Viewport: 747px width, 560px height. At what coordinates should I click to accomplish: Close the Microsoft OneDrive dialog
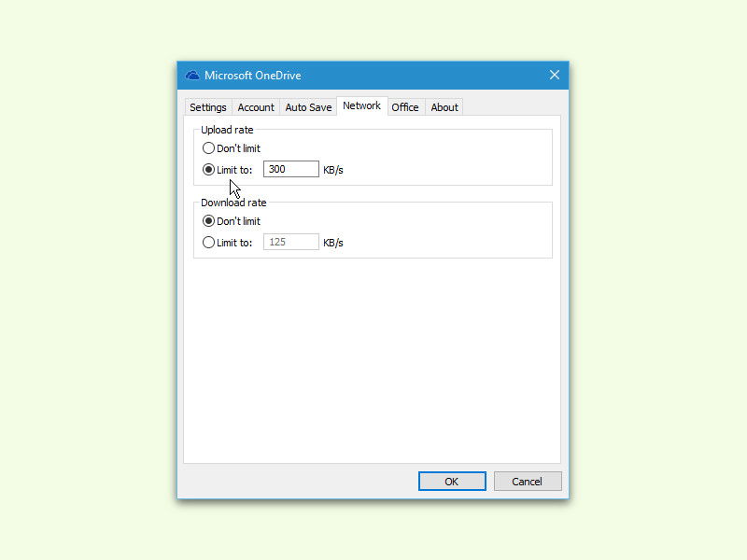coord(555,75)
